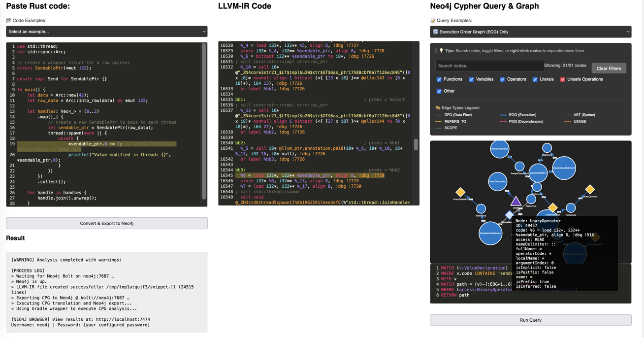Toggle the Other filter checkbox
The width and height of the screenshot is (644, 338).
click(439, 91)
